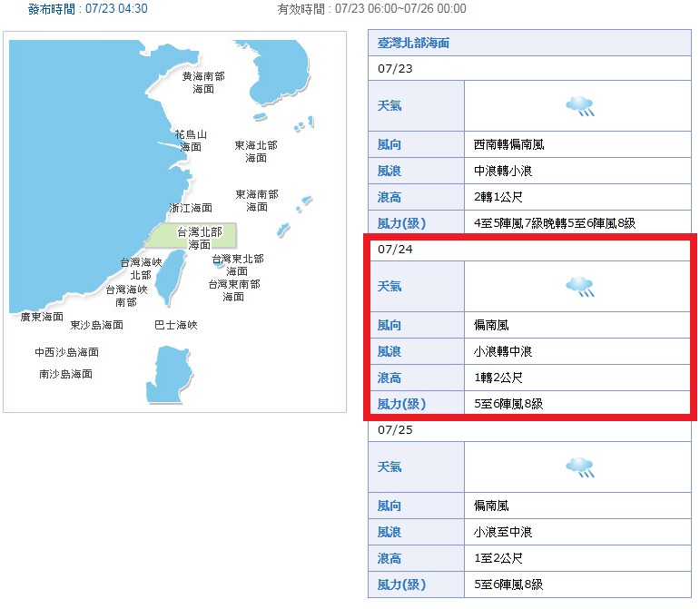Select 廣東海面 region on the map
The image size is (700, 609).
tap(42, 317)
